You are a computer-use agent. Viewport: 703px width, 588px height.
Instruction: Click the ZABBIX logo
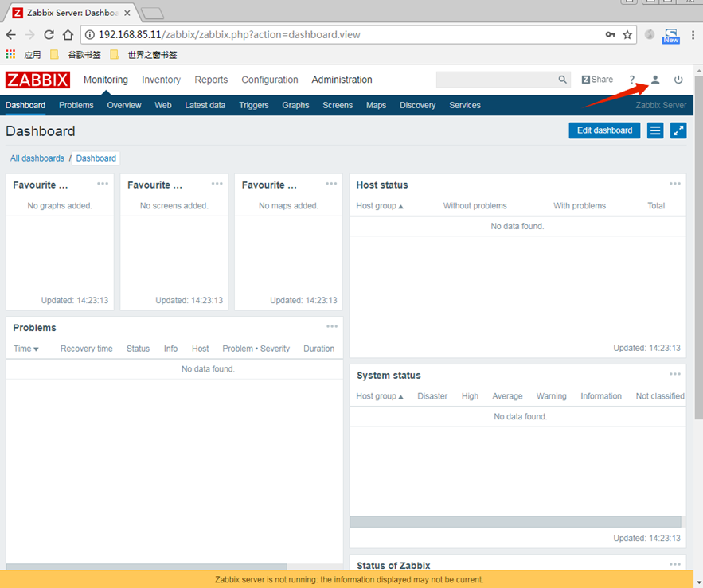[37, 80]
